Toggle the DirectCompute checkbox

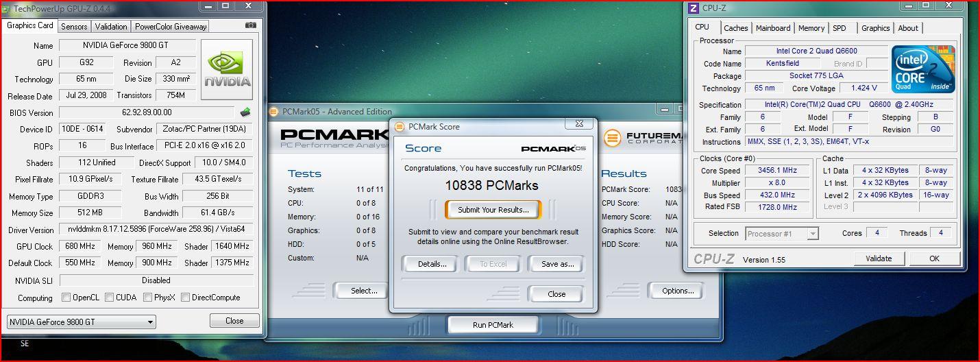click(185, 298)
